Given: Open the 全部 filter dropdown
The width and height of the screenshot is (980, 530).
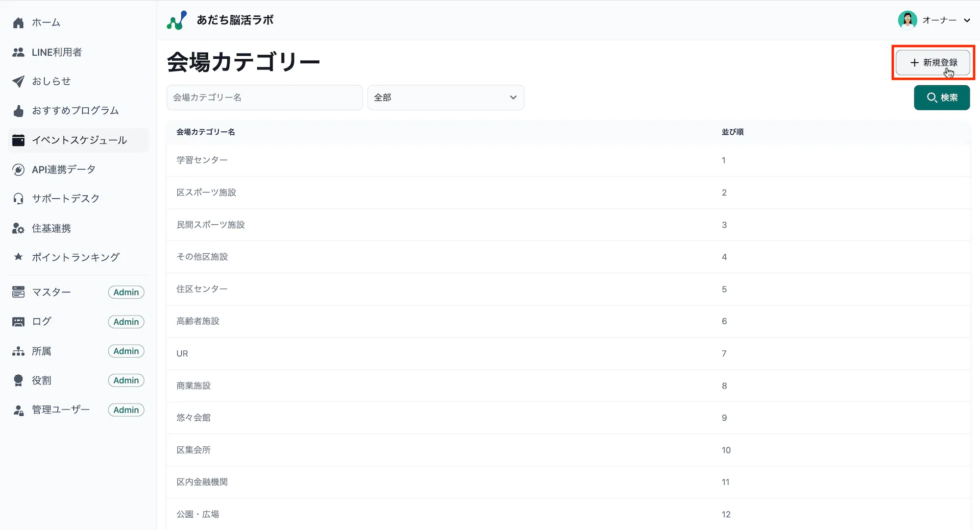Looking at the screenshot, I should [x=445, y=97].
